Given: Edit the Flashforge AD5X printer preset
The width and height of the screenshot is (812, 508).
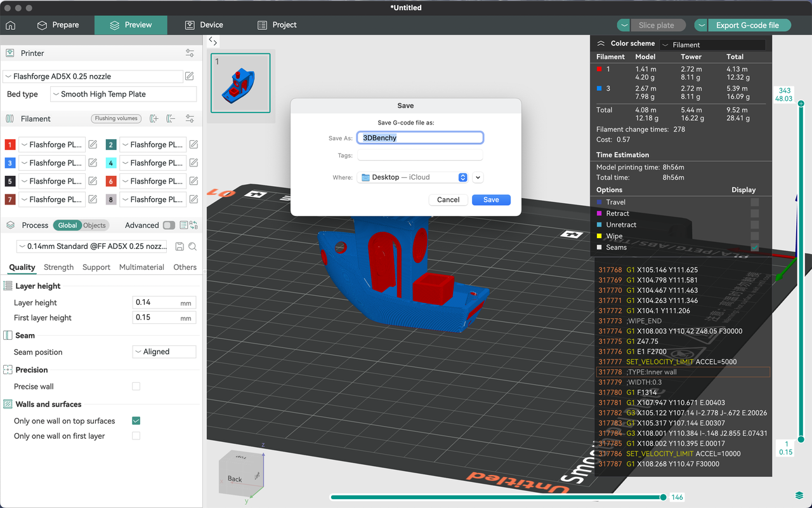Looking at the screenshot, I should coord(189,76).
